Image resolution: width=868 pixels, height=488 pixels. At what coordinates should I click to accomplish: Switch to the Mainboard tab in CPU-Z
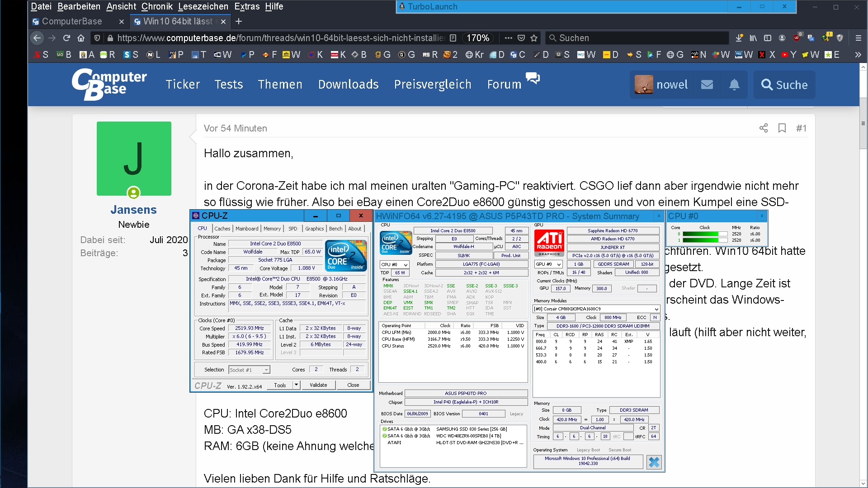(x=247, y=229)
